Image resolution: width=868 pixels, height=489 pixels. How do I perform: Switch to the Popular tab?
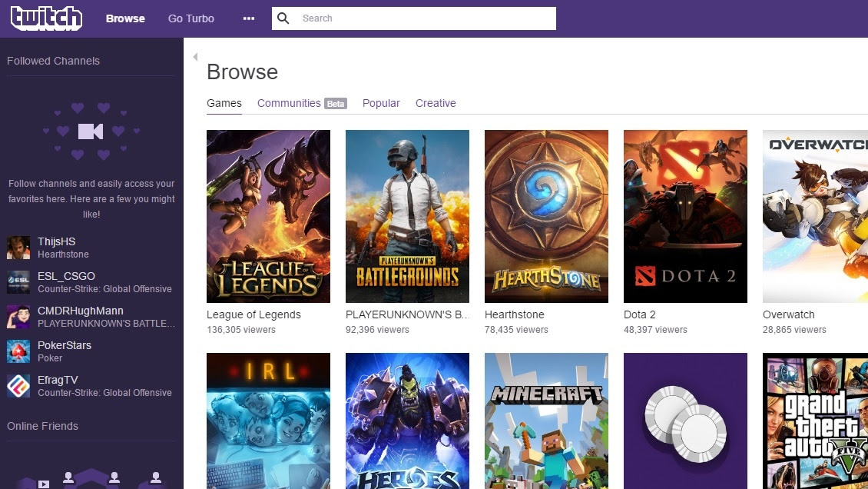pos(381,103)
